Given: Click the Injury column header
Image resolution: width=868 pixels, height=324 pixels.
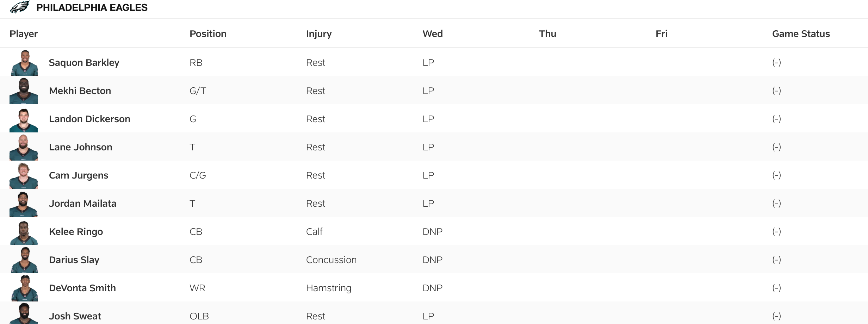Looking at the screenshot, I should (x=318, y=34).
